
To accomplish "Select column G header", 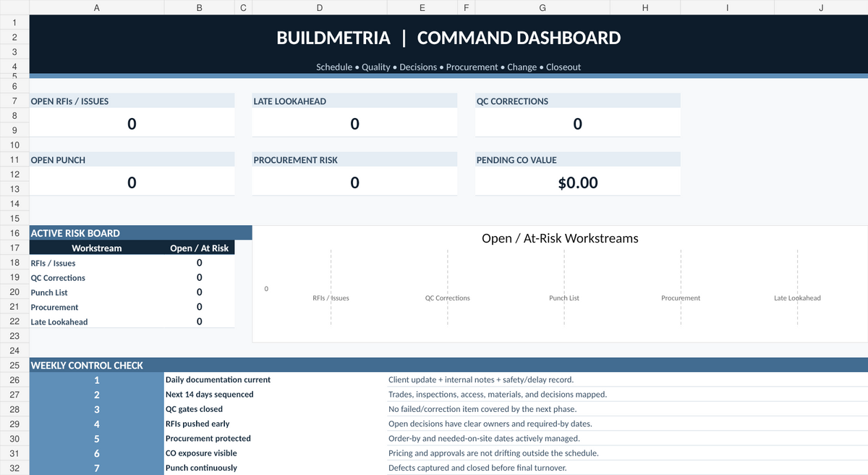I will pyautogui.click(x=542, y=7).
